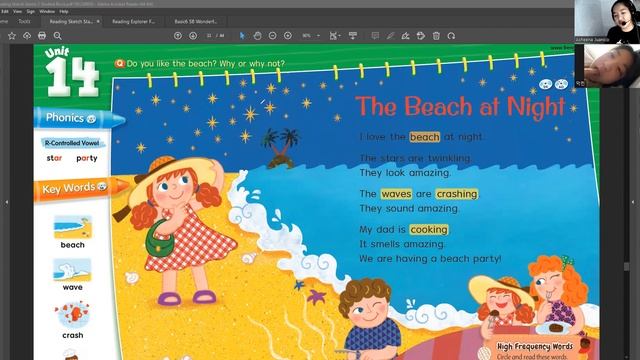The height and width of the screenshot is (360, 640).
Task: Click the phonics word 'star'
Action: click(54, 158)
